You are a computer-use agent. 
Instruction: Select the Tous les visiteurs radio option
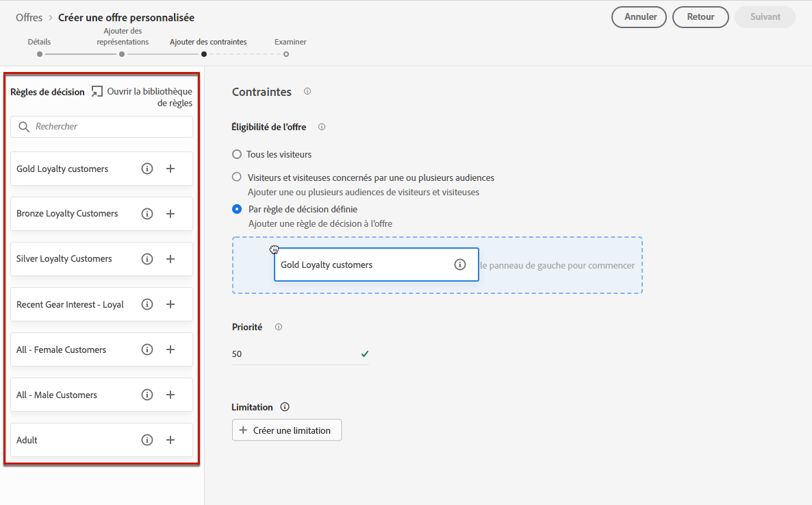pyautogui.click(x=237, y=154)
